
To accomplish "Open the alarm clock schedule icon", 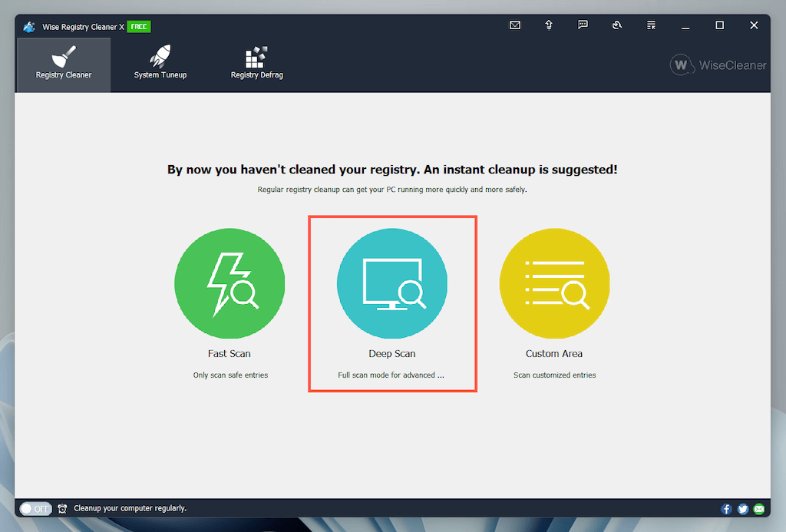I will click(62, 508).
